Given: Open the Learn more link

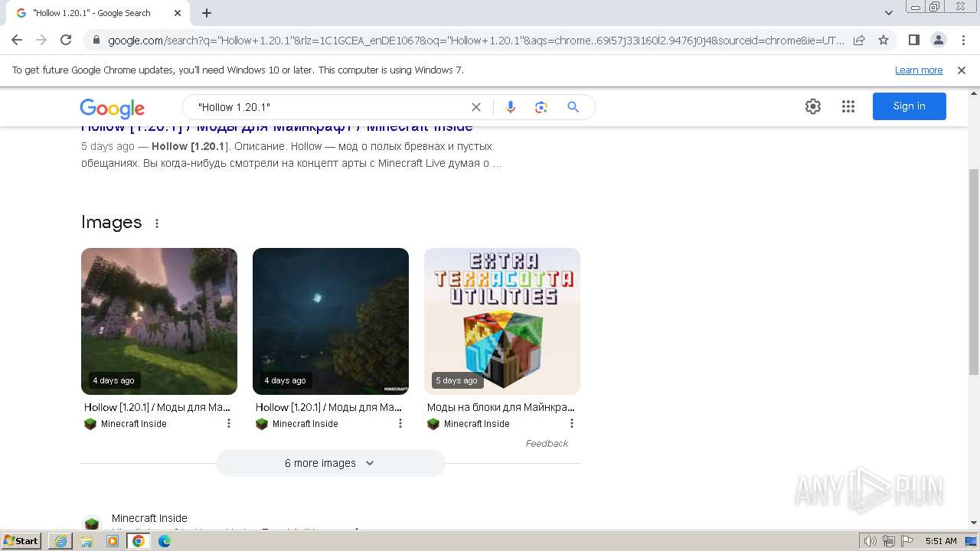Looking at the screenshot, I should [919, 70].
